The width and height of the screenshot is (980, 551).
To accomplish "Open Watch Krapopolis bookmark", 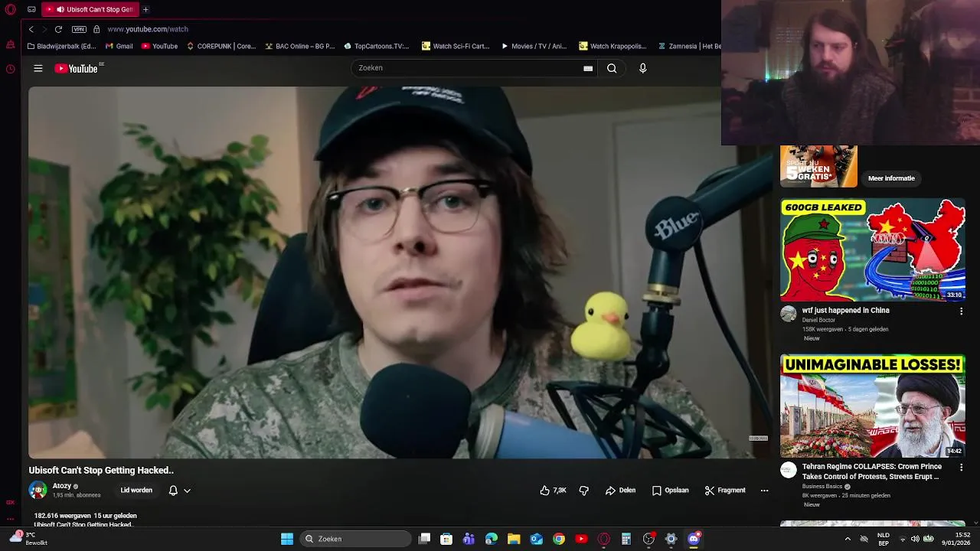I will click(612, 46).
